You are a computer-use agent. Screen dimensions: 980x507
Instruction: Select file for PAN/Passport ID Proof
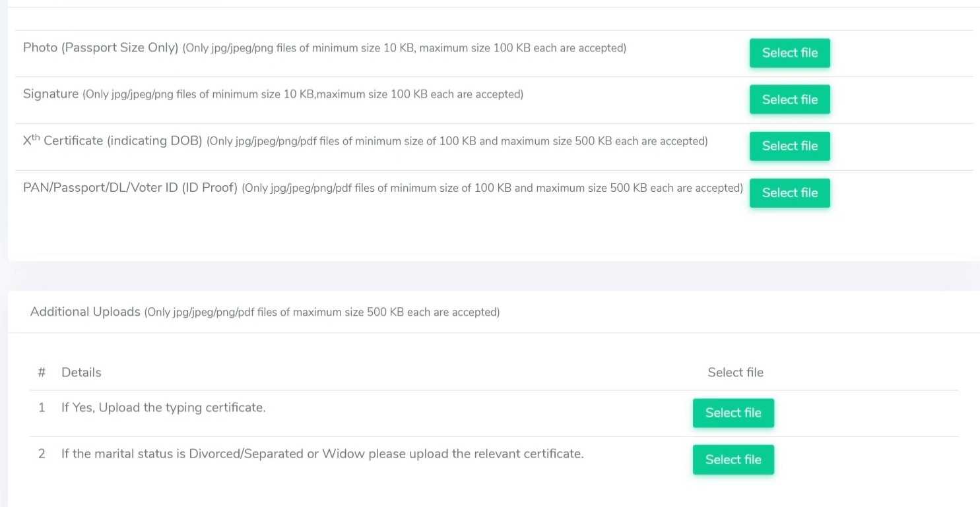click(x=789, y=193)
